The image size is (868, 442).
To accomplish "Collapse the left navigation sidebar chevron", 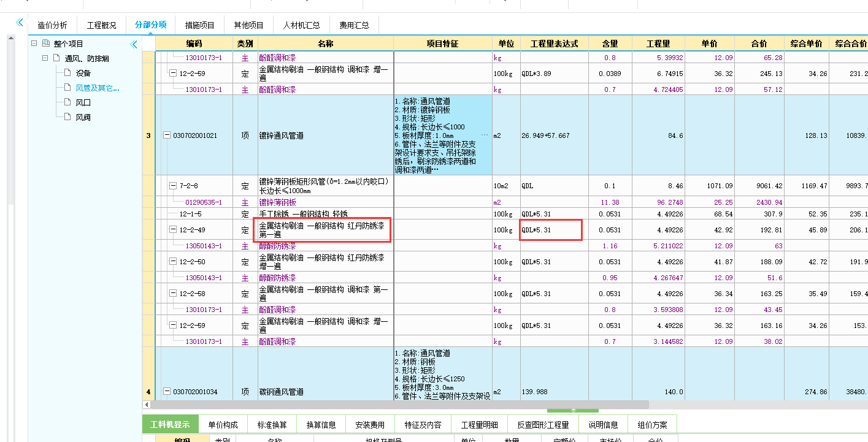I will tap(19, 23).
